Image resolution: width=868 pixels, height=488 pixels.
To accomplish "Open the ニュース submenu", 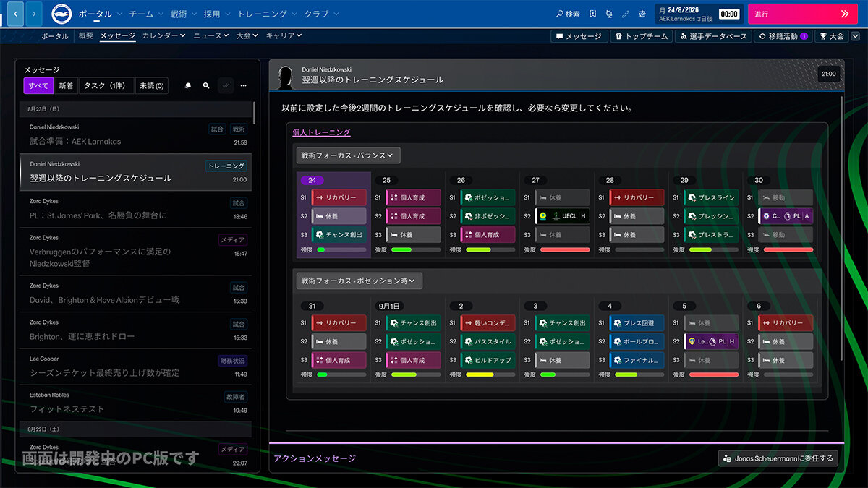I will click(211, 35).
